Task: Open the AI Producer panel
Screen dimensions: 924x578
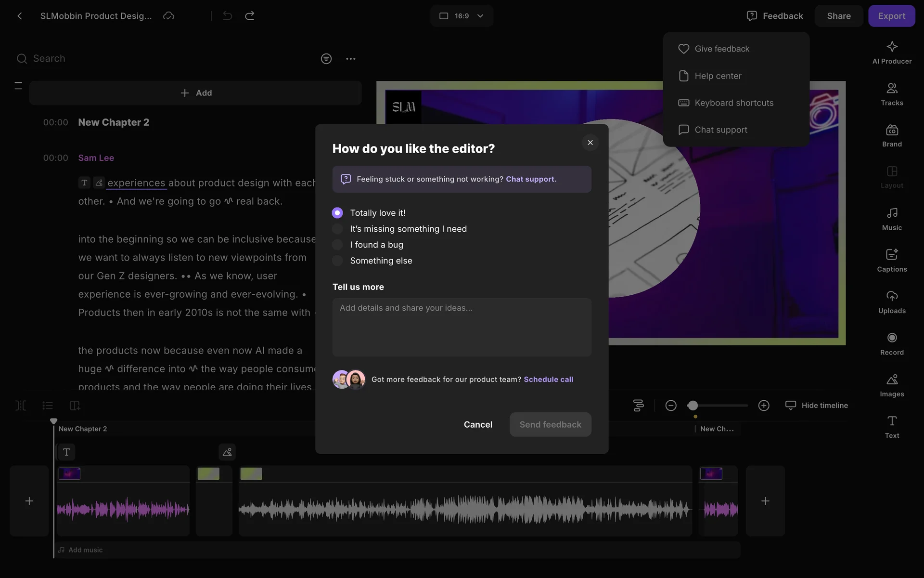Action: point(892,52)
